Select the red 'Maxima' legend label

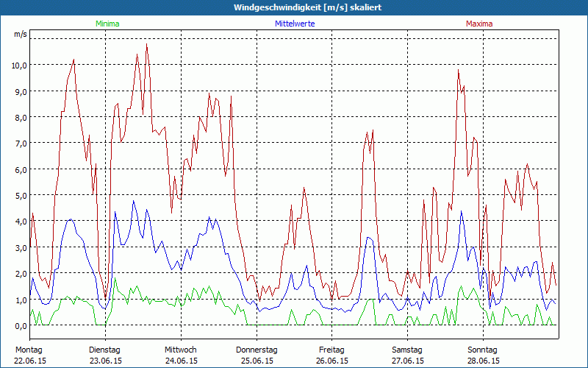[x=479, y=24]
